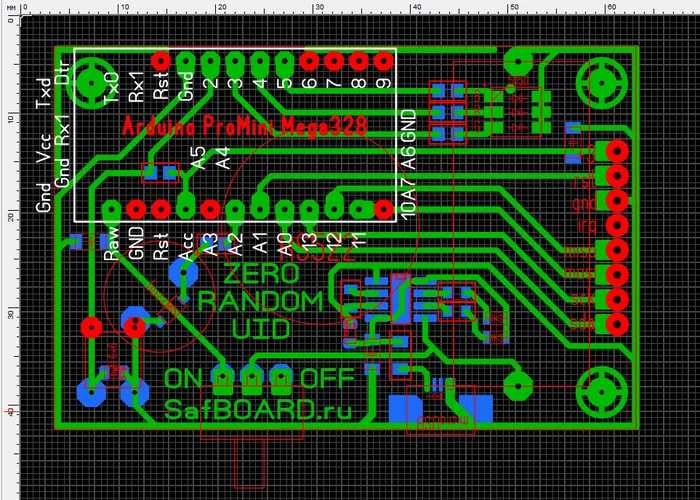This screenshot has width=700, height=500.
Task: Click the mirrored "microUSB" connector label
Action: (443, 421)
